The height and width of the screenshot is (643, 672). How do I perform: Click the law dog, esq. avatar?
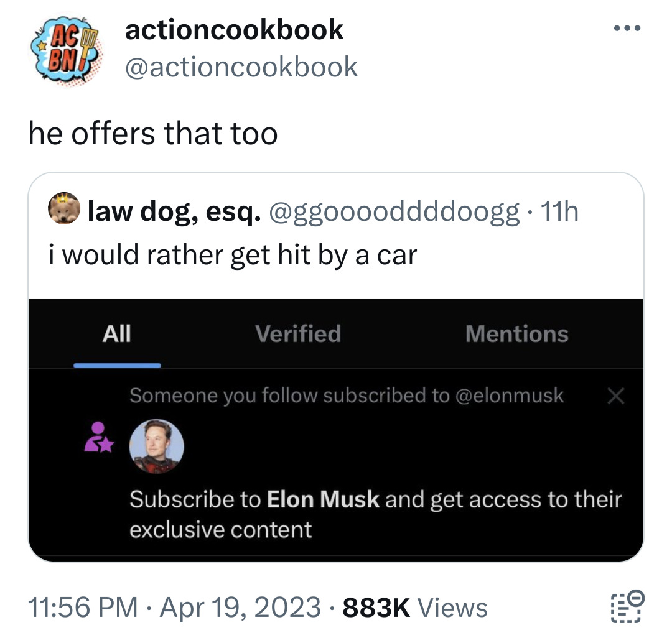tap(65, 210)
